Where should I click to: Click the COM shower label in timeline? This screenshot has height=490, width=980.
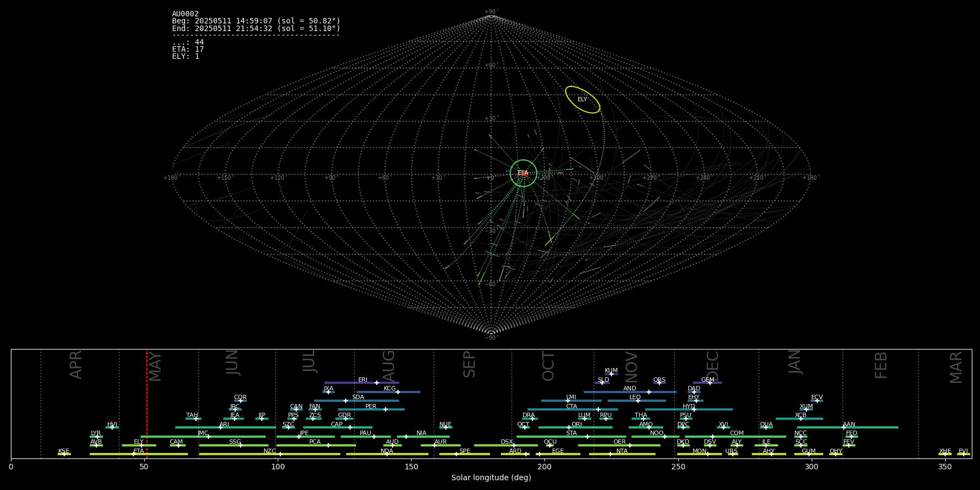(737, 433)
